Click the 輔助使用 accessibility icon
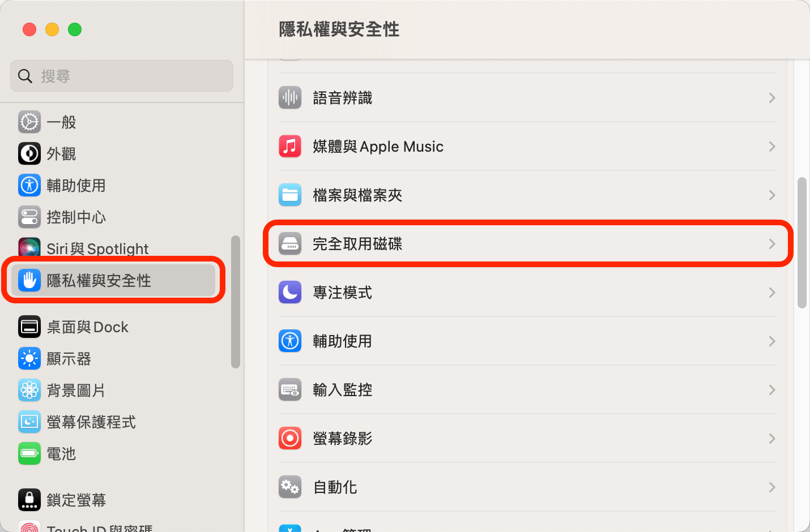This screenshot has width=810, height=532. tap(290, 341)
